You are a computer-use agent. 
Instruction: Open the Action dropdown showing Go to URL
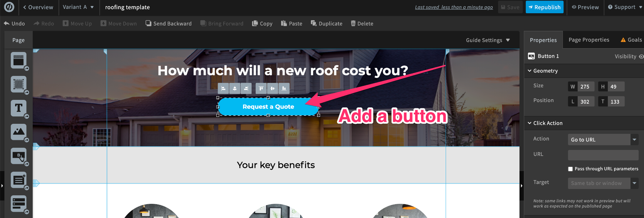(x=603, y=140)
